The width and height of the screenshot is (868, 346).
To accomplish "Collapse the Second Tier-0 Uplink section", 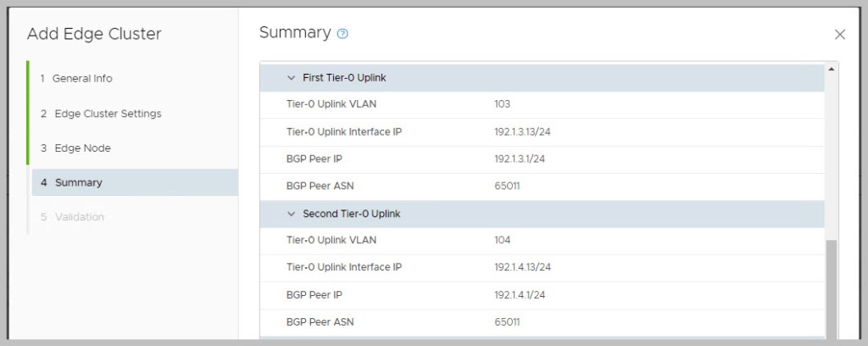I will click(x=292, y=214).
